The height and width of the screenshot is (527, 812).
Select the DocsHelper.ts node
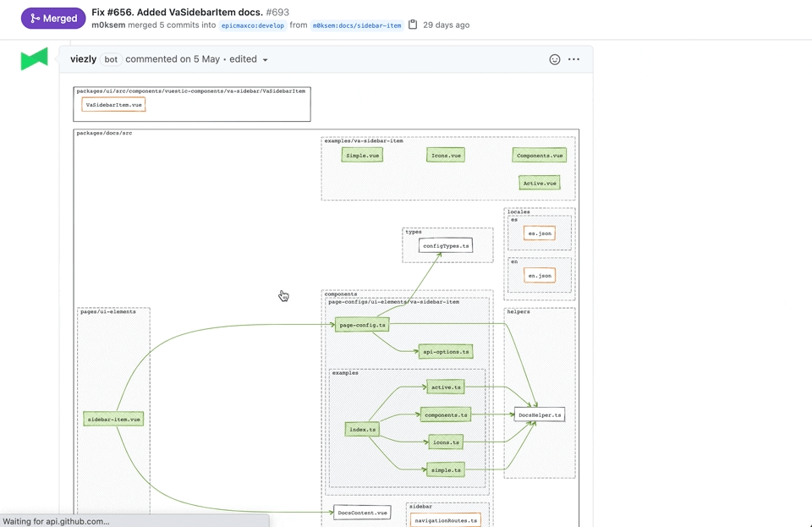(540, 415)
